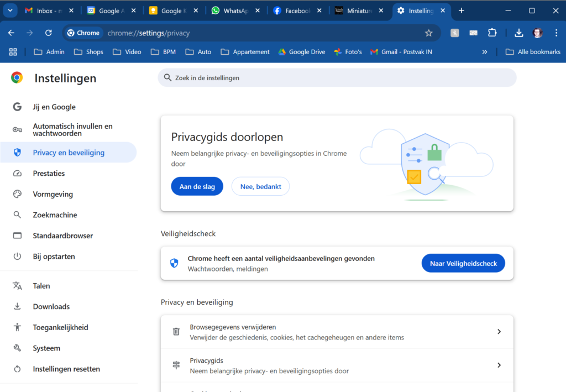The height and width of the screenshot is (392, 566).
Task: Click the Zoek in de instellingen search field
Action: [x=337, y=77]
